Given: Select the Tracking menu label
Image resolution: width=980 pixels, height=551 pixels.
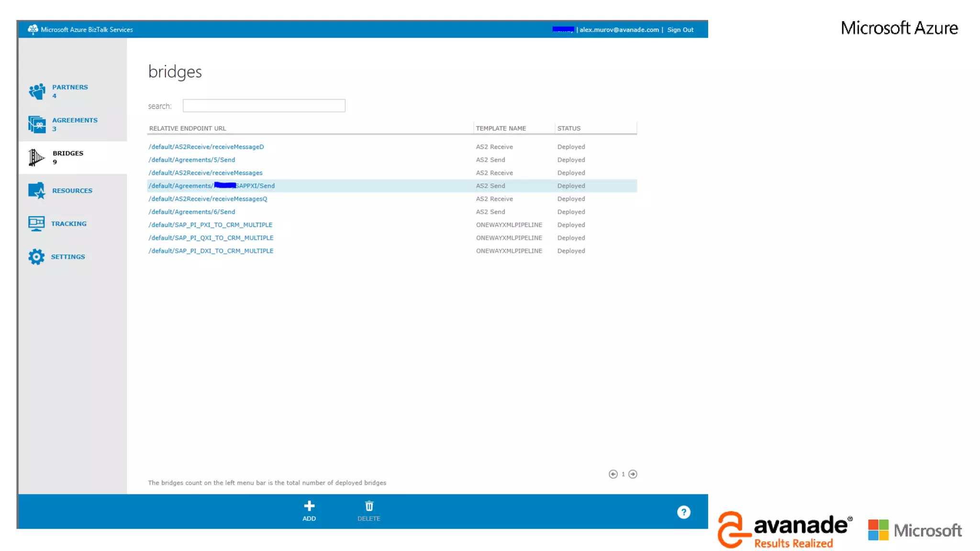Looking at the screenshot, I should [x=69, y=223].
